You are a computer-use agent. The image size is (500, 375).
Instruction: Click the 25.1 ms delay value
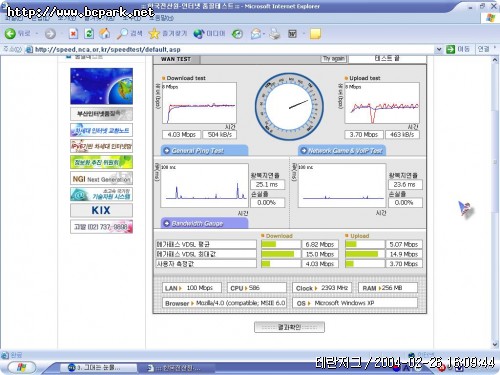(x=267, y=184)
